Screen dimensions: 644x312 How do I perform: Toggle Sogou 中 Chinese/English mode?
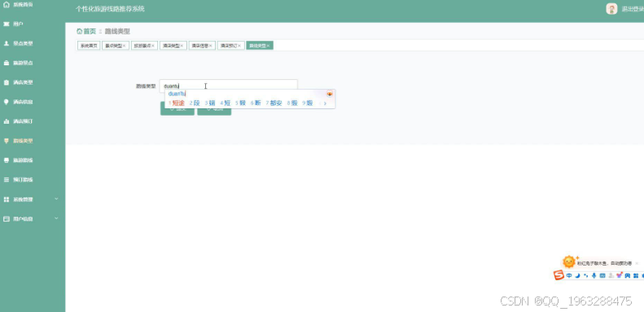point(569,275)
